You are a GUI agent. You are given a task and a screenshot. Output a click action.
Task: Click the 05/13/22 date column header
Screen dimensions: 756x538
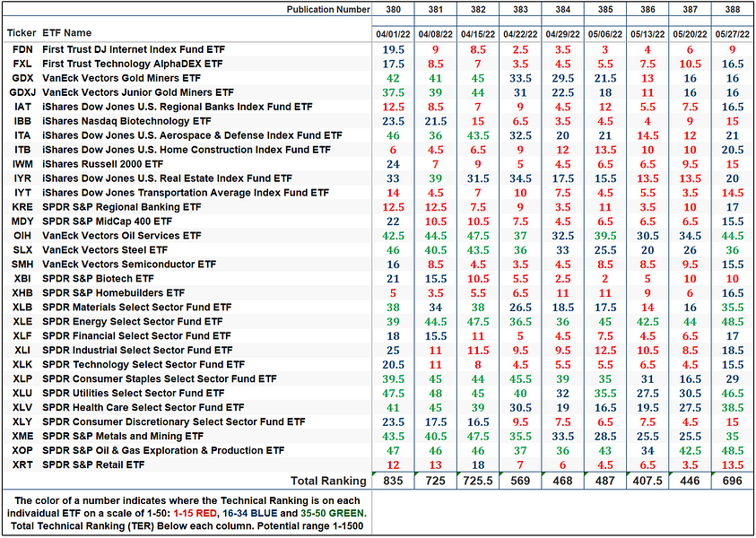(647, 35)
